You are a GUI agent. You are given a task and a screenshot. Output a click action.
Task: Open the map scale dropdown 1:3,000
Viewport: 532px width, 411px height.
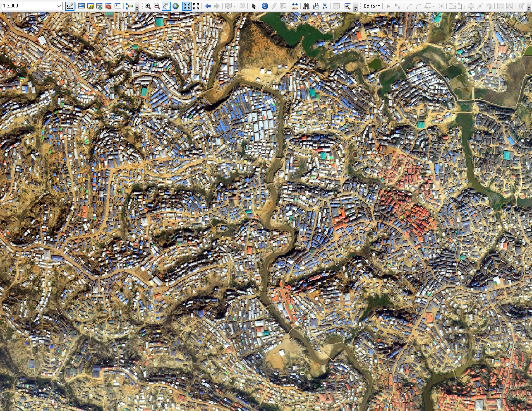coord(59,6)
